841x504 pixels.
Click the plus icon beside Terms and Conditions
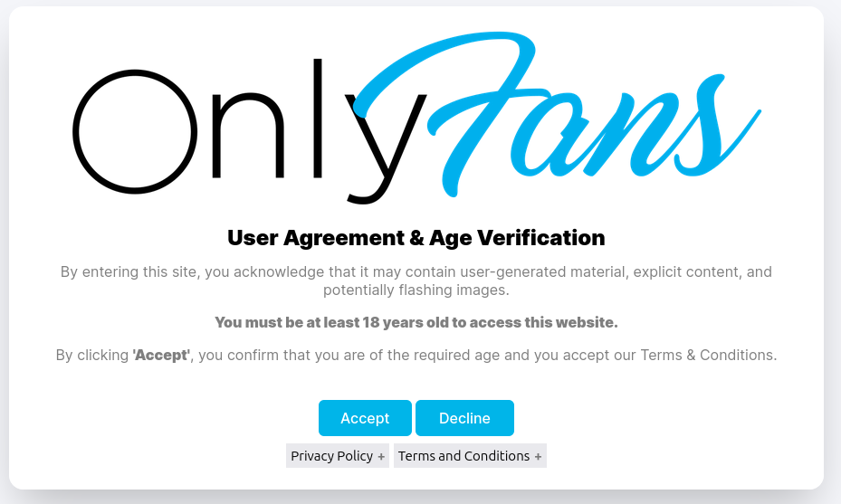click(538, 457)
